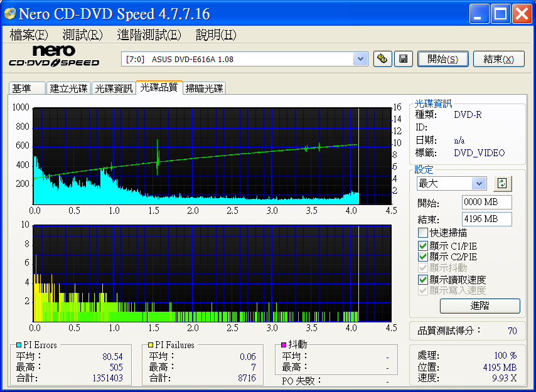Click the 結束 4196 MB input field
The height and width of the screenshot is (392, 536).
(487, 219)
